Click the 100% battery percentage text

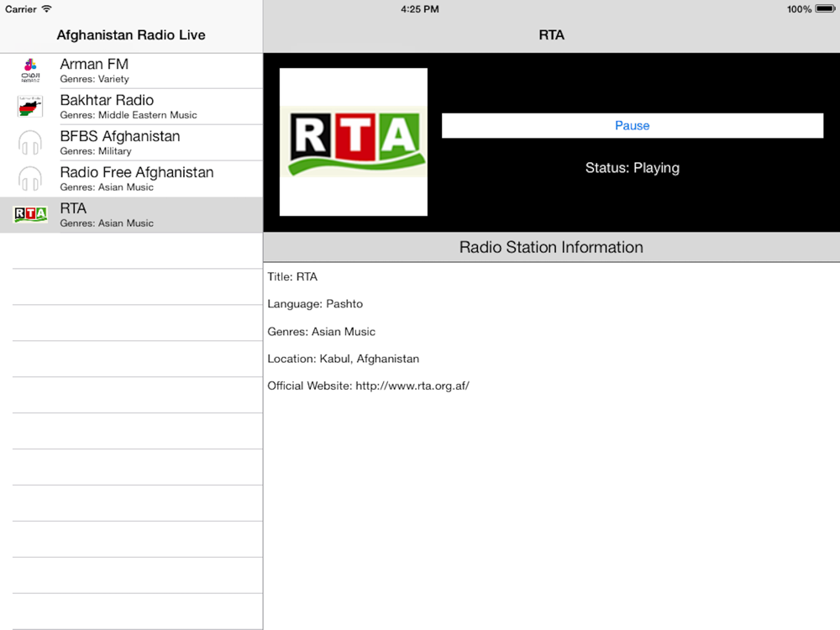pos(799,9)
